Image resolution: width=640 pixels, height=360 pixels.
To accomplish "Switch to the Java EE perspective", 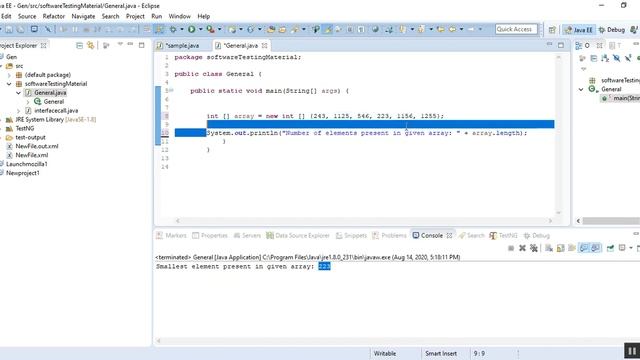I will point(579,30).
